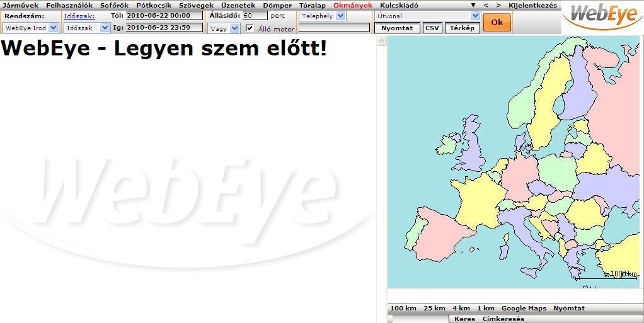Click the scroll up arrow beside map
Screen dimensions: 644x323
tap(382, 41)
